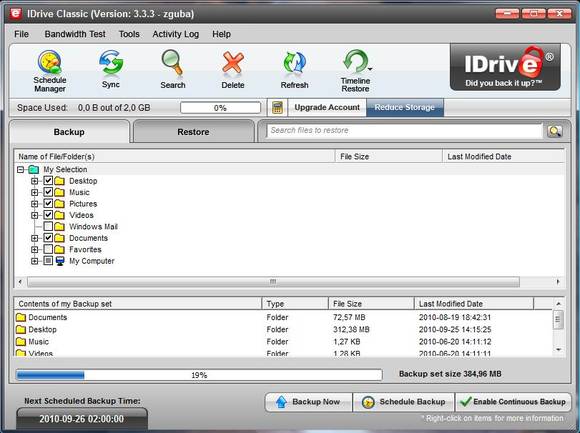
Task: Click the IDrive logo banner
Action: [x=505, y=67]
